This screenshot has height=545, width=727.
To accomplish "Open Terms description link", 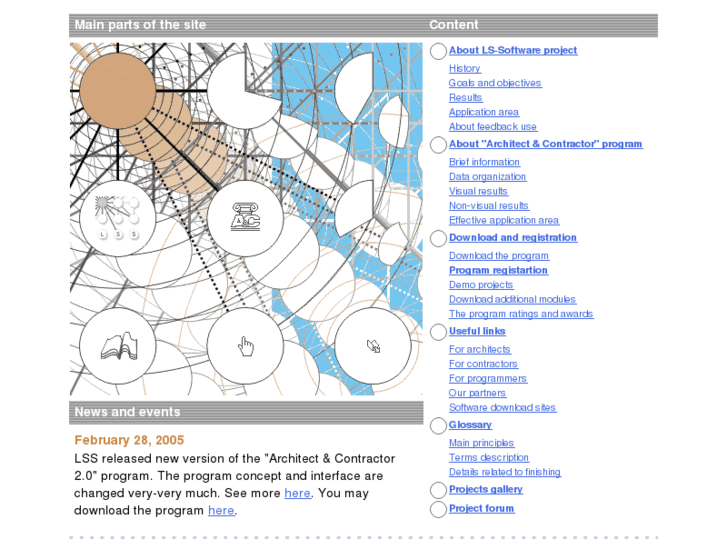I will (489, 458).
